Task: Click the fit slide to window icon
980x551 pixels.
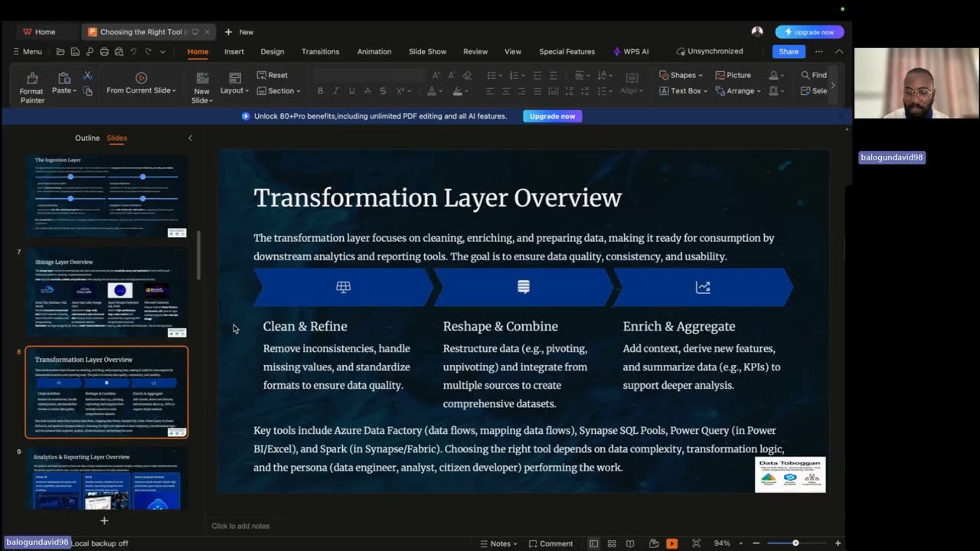Action: coord(696,543)
